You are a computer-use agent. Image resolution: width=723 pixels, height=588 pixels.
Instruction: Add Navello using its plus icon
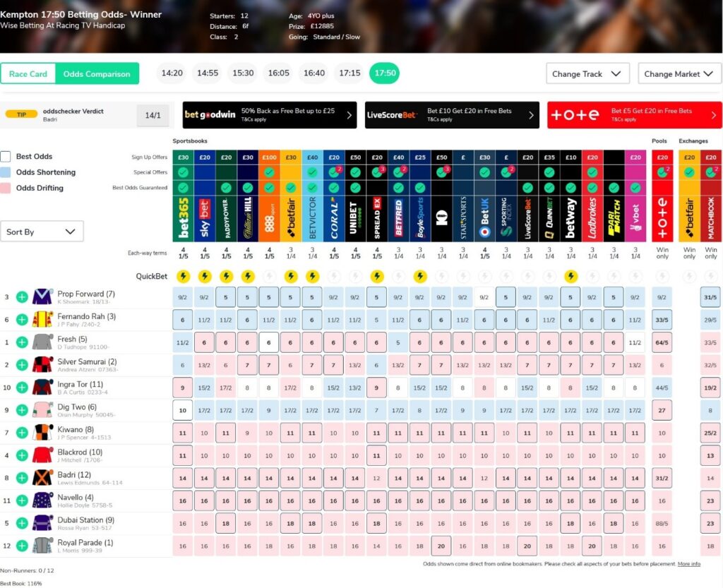pyautogui.click(x=22, y=500)
